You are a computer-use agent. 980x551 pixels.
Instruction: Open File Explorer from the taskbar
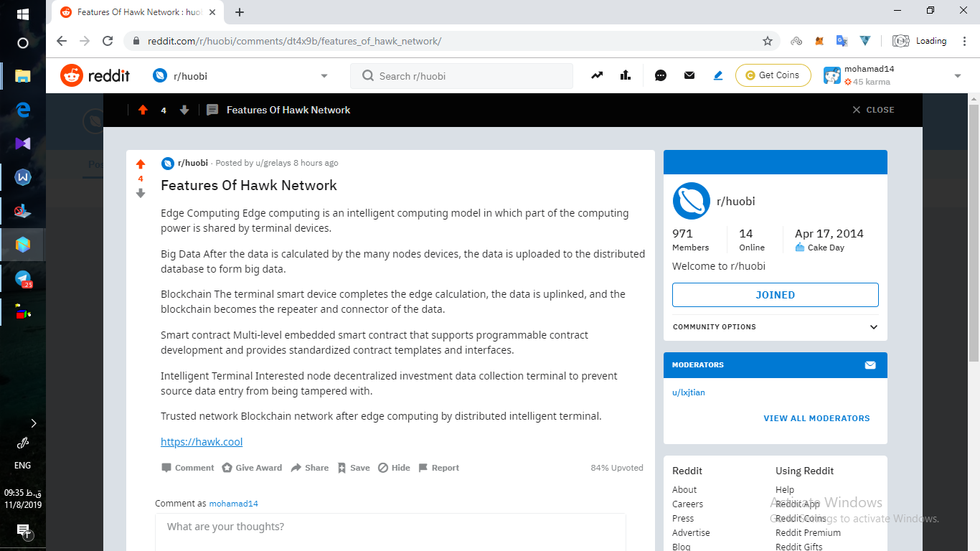[x=22, y=75]
